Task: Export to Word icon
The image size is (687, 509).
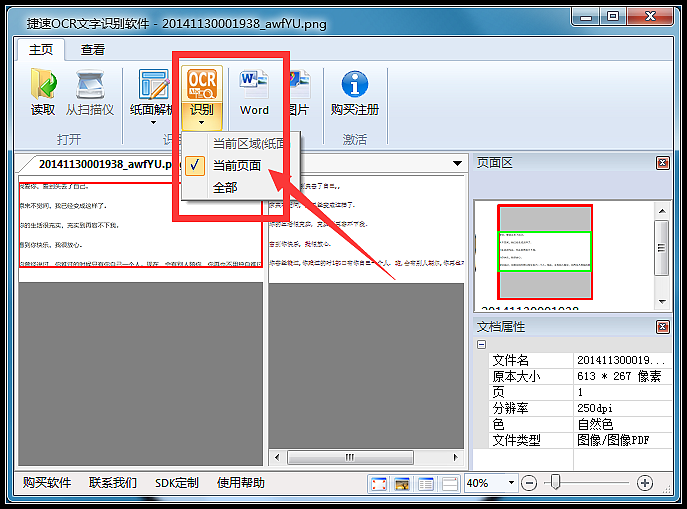Action: (x=254, y=84)
